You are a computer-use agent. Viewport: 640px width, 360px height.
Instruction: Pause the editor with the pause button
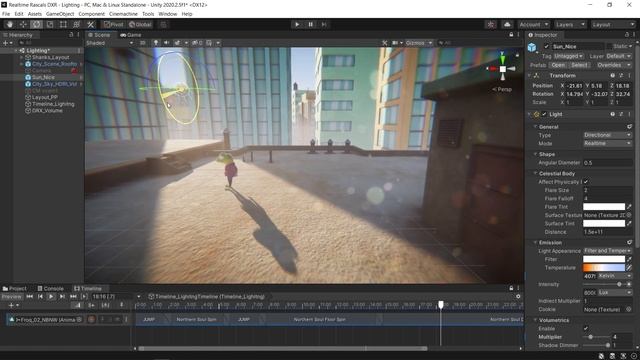pyautogui.click(x=310, y=24)
